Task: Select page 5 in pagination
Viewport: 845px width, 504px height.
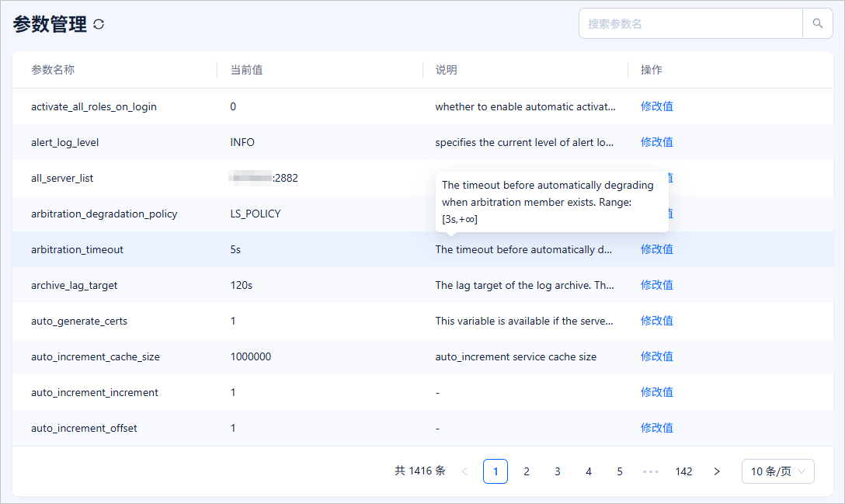Action: (x=620, y=471)
